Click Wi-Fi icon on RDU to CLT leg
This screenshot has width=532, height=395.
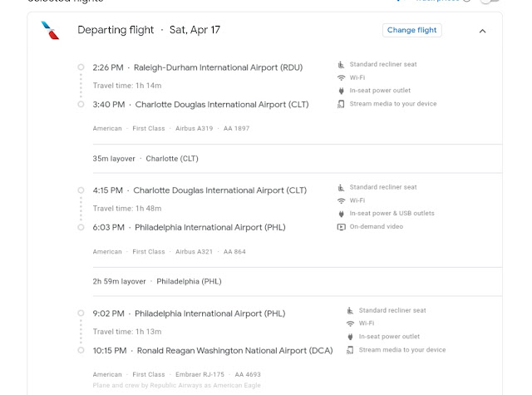pos(341,77)
